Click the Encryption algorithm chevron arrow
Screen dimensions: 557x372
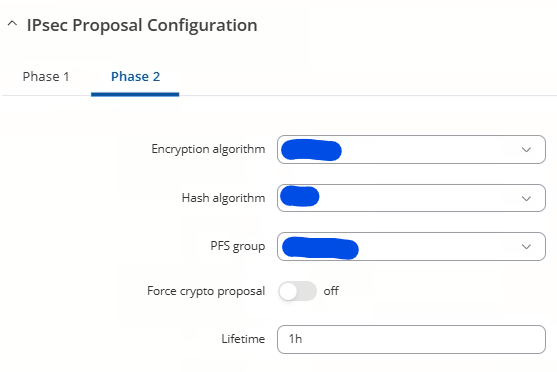(526, 150)
